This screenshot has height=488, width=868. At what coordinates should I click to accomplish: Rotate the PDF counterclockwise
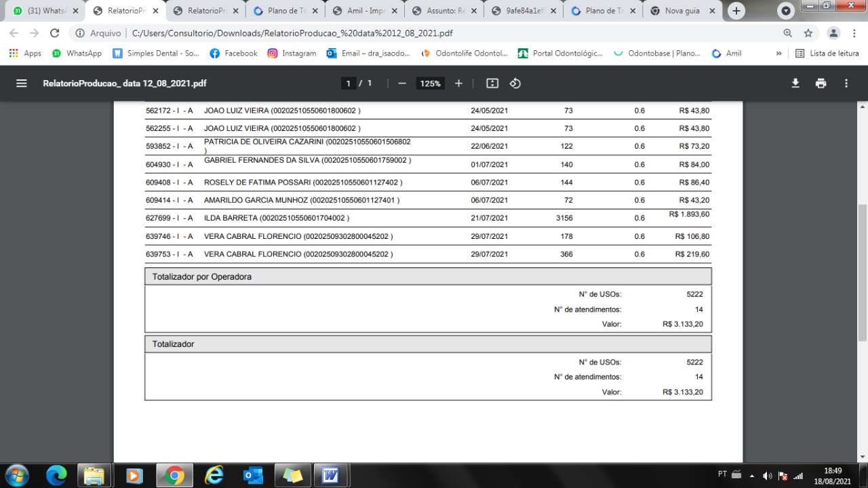click(x=515, y=83)
